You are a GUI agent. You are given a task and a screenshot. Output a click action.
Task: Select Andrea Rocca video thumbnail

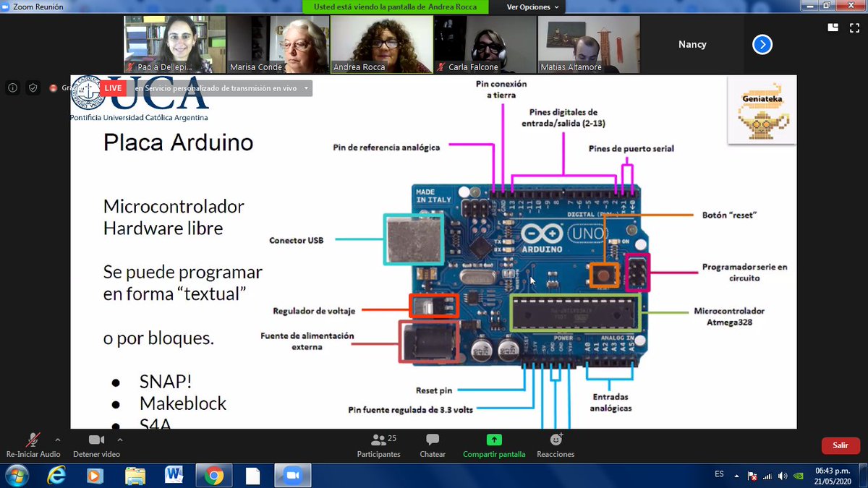[x=382, y=45]
